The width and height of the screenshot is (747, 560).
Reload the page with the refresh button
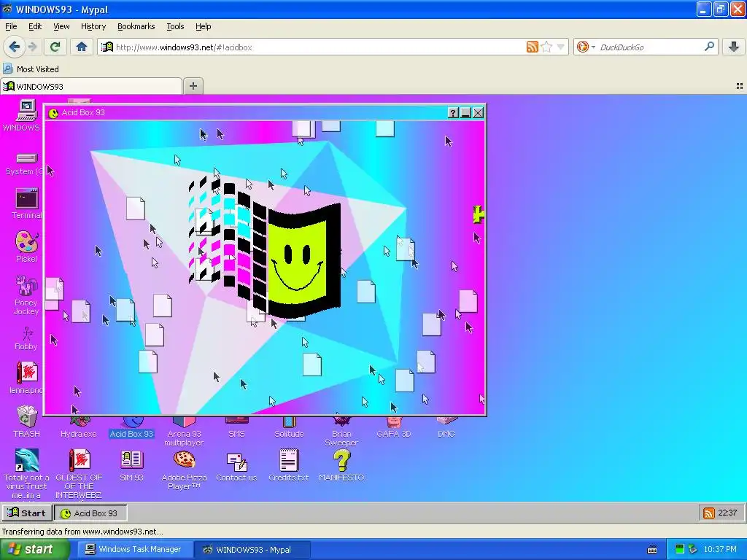[55, 47]
